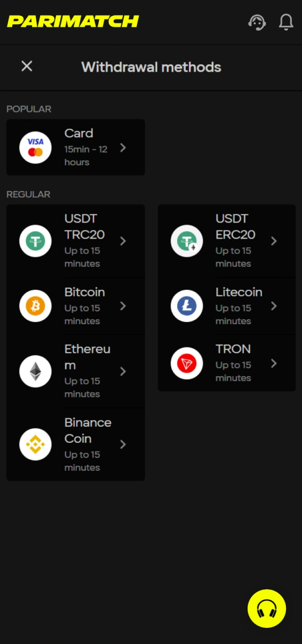Expand the USDT ERC20 option chevron

coord(274,241)
